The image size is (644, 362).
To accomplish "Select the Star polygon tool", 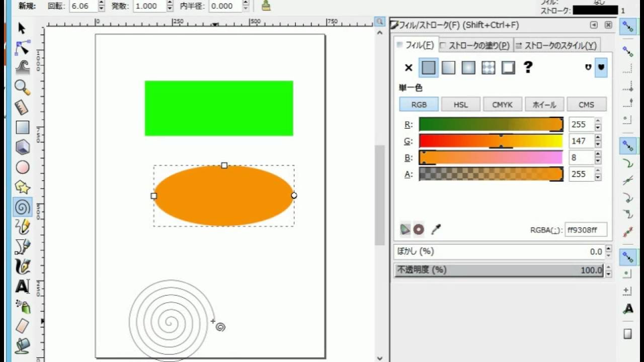I will pos(23,187).
